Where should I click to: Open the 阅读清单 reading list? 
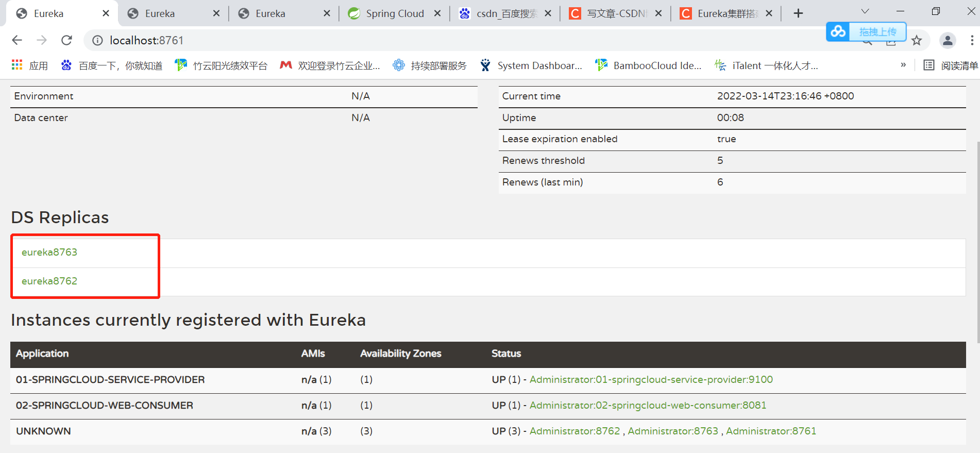951,65
